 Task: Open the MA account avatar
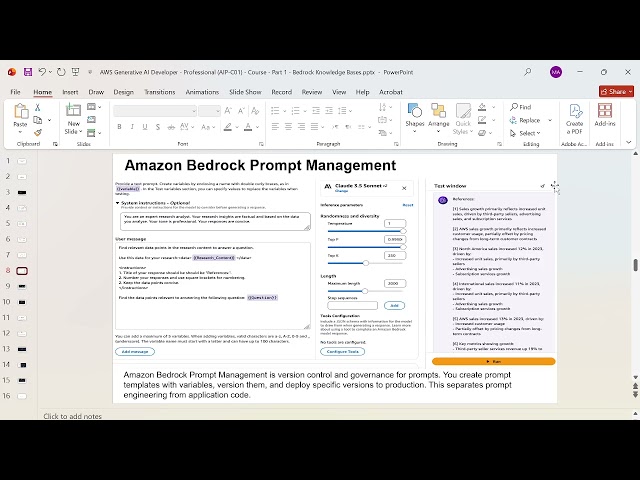556,72
